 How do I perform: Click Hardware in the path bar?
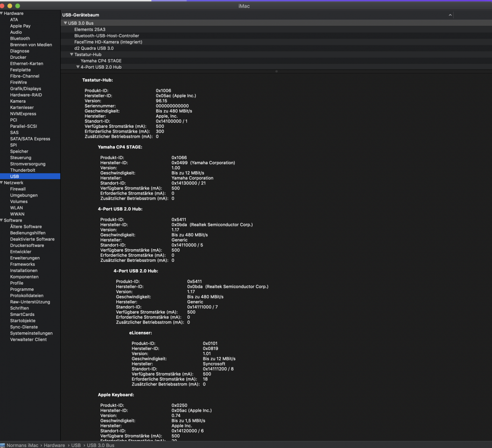click(x=54, y=445)
